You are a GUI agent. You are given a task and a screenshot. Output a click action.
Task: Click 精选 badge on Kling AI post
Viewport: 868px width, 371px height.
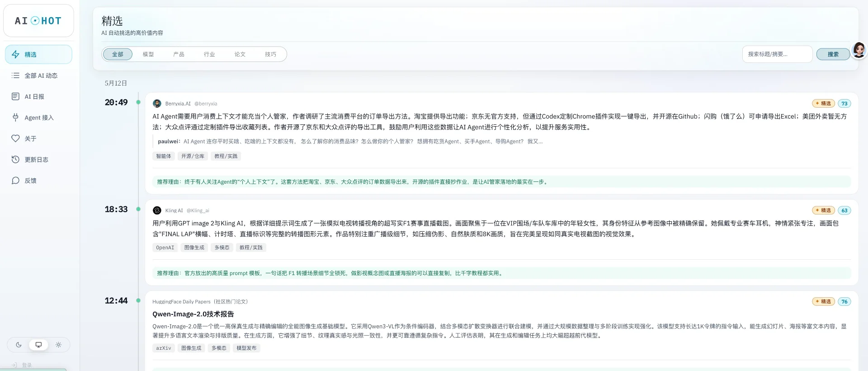823,210
